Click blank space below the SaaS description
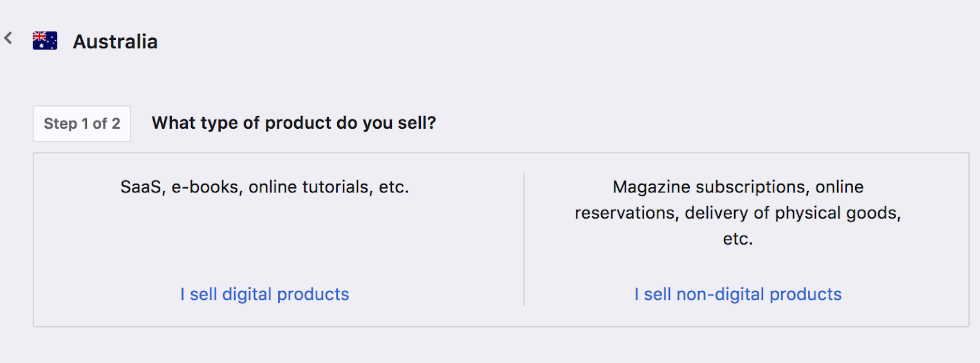980x363 pixels. coord(264,238)
